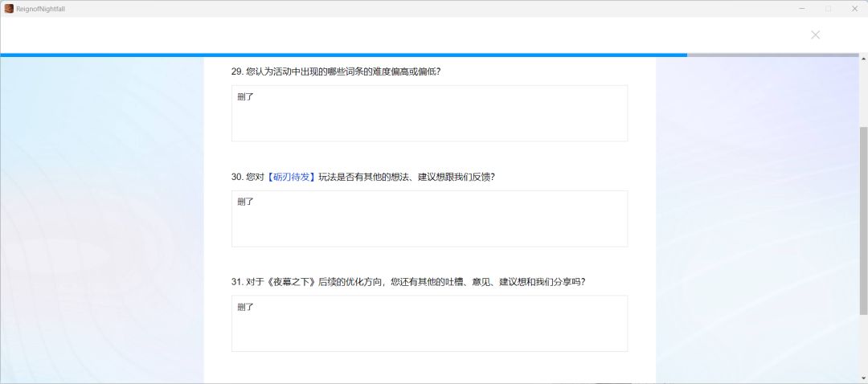Close the survey with the gray X
The height and width of the screenshot is (384, 868).
click(815, 35)
